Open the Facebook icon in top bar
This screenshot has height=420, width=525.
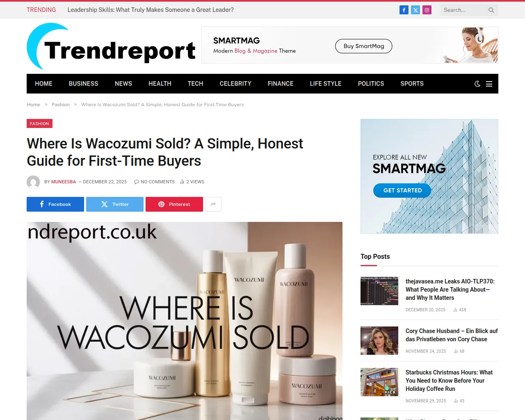404,10
